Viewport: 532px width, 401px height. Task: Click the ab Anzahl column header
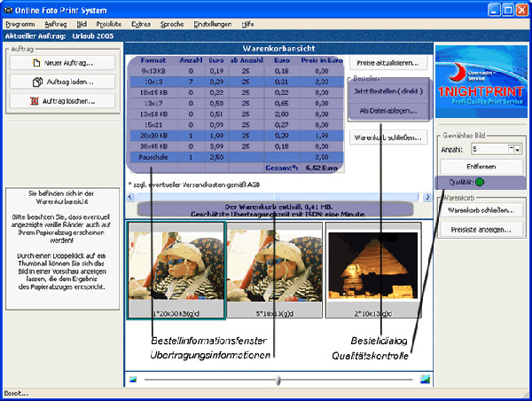pos(246,60)
